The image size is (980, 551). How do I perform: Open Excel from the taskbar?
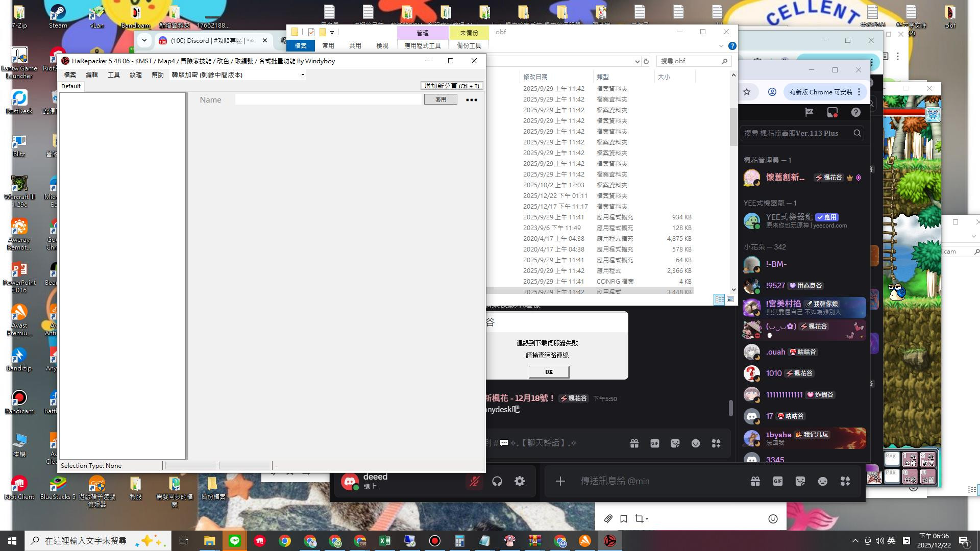385,541
